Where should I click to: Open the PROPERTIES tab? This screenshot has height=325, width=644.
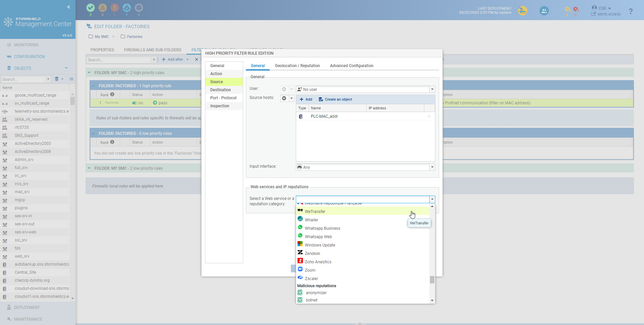click(102, 50)
